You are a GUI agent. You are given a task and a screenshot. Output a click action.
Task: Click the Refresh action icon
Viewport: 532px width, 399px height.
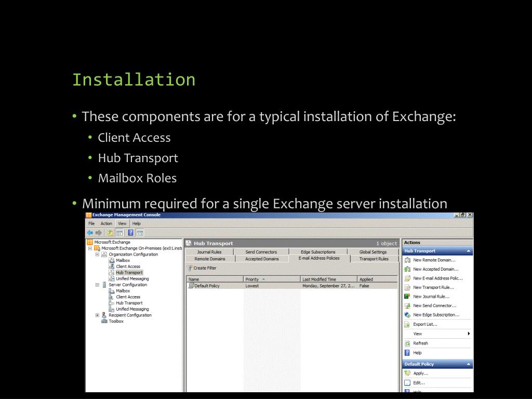407,343
